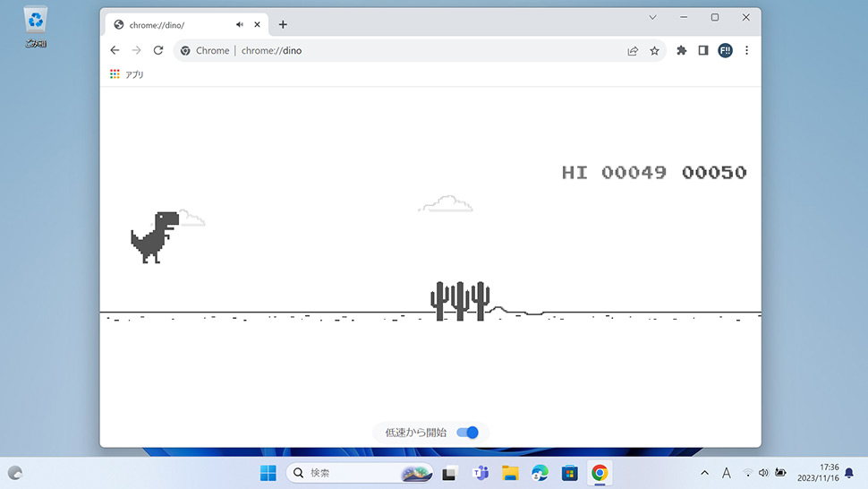The height and width of the screenshot is (489, 868).
Task: Open Microsoft Store from the taskbar
Action: tap(570, 473)
